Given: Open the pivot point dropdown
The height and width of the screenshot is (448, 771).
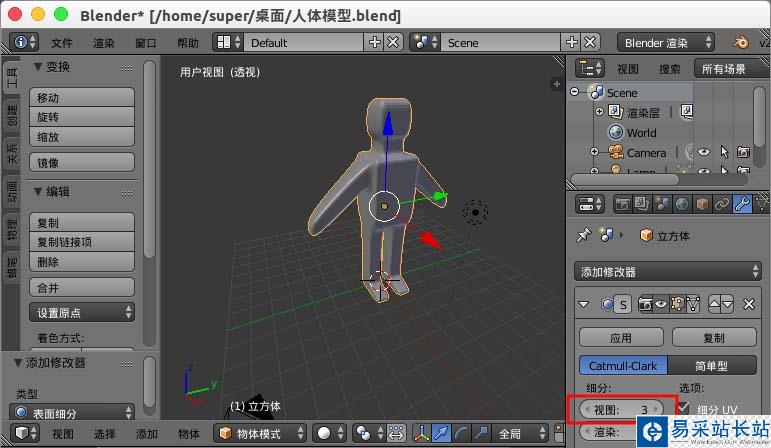Looking at the screenshot, I should coord(369,433).
